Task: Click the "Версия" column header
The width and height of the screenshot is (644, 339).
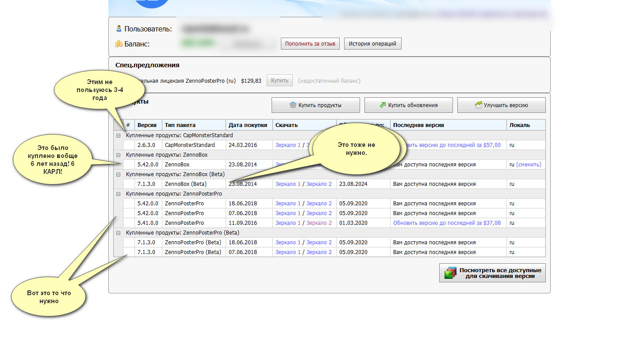Action: [147, 125]
